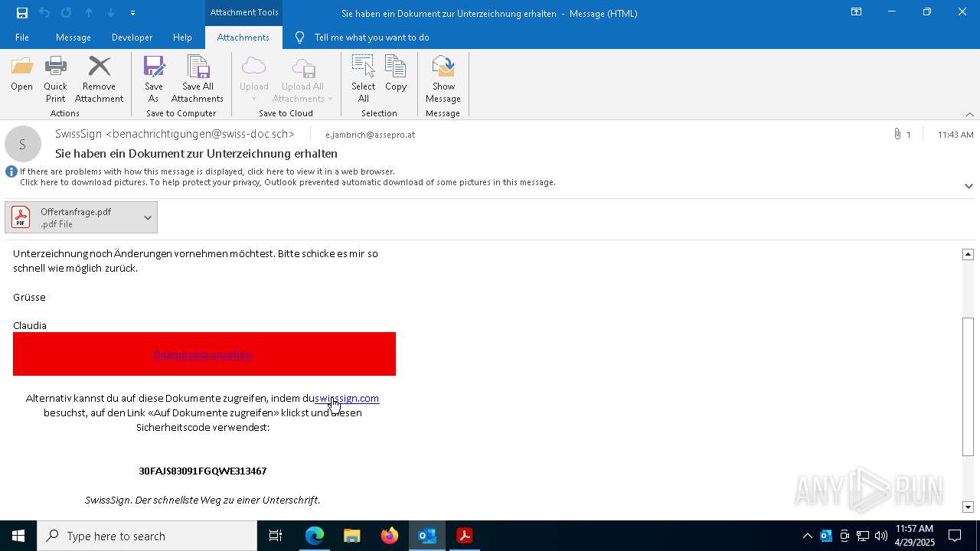This screenshot has width=980, height=551.
Task: Click the Windows Start button
Action: tap(18, 536)
